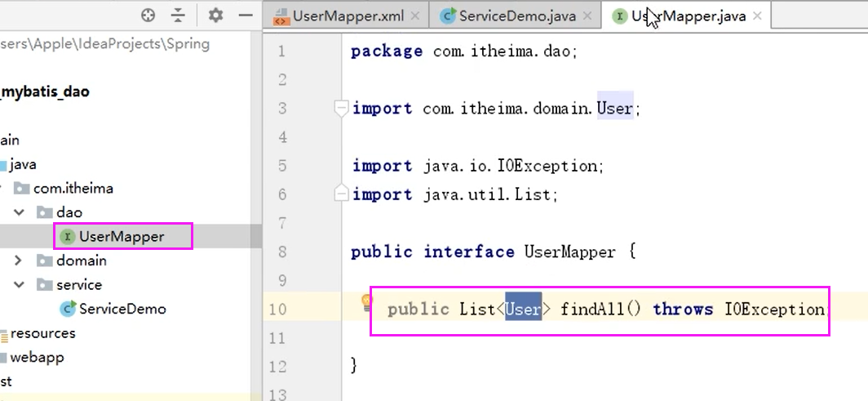Click the ServiceDemo class icon in tree
The width and height of the screenshot is (868, 401).
click(68, 309)
